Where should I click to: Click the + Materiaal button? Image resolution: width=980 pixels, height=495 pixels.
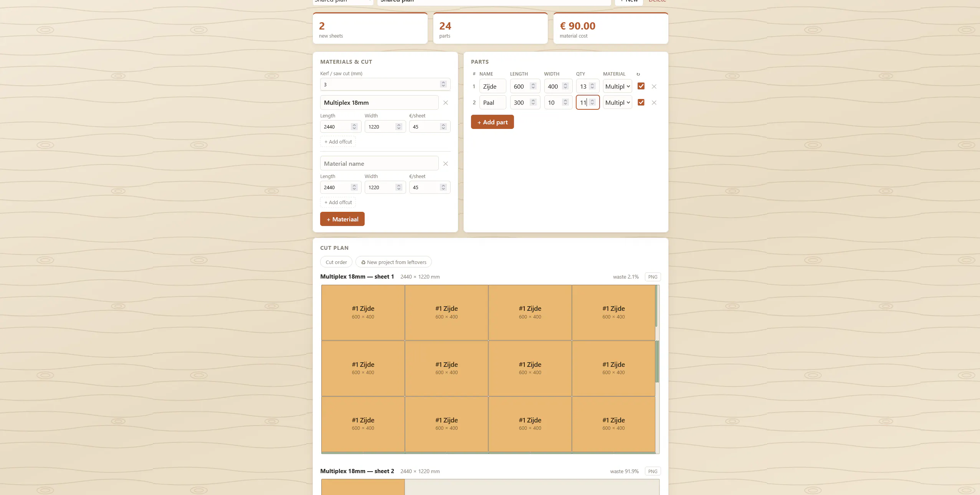tap(342, 219)
